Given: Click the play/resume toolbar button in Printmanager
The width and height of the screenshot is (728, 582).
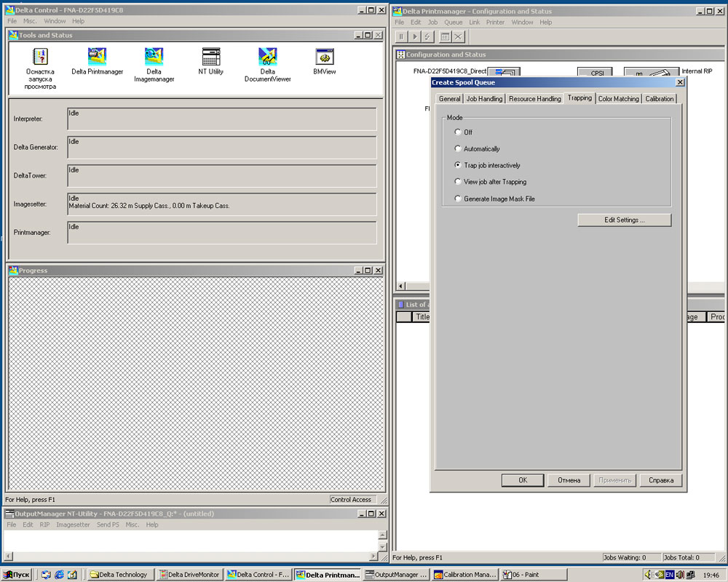Looking at the screenshot, I should pos(415,36).
